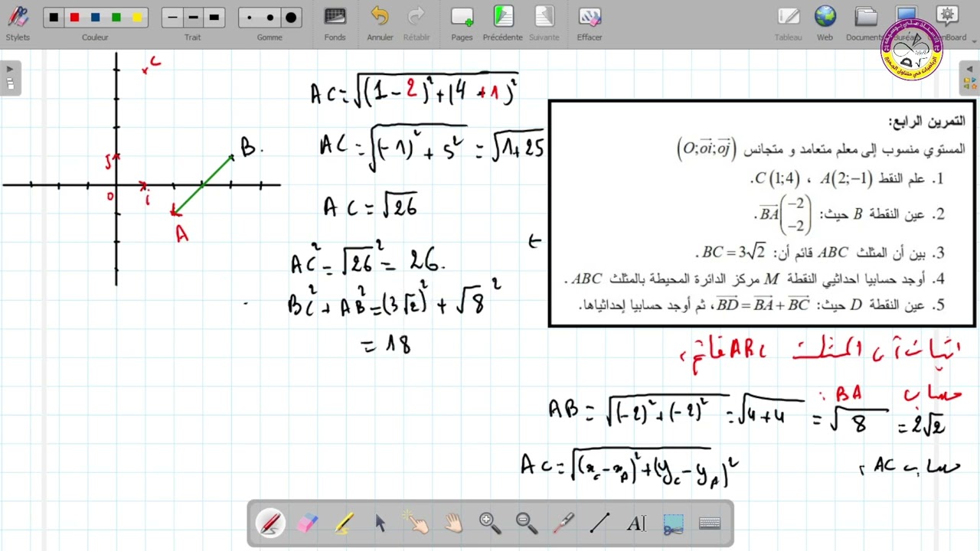
Task: Select the Hand scroll-page tool
Action: [x=454, y=523]
